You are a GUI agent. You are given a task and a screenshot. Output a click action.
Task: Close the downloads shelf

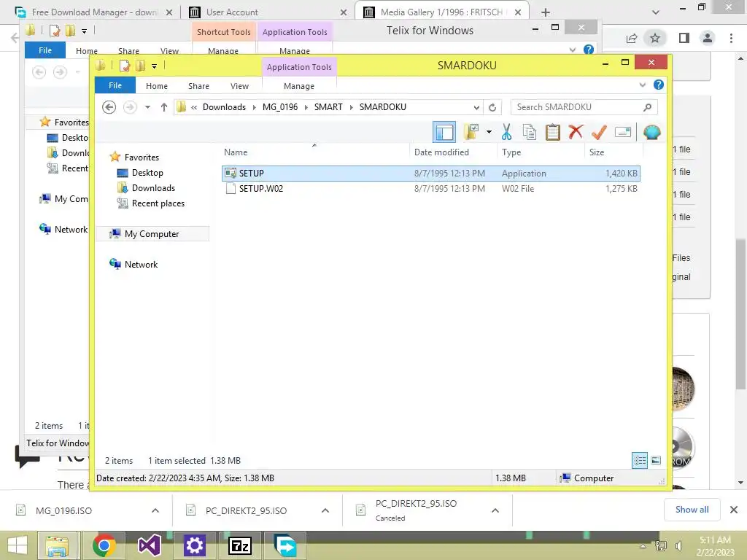coord(734,510)
